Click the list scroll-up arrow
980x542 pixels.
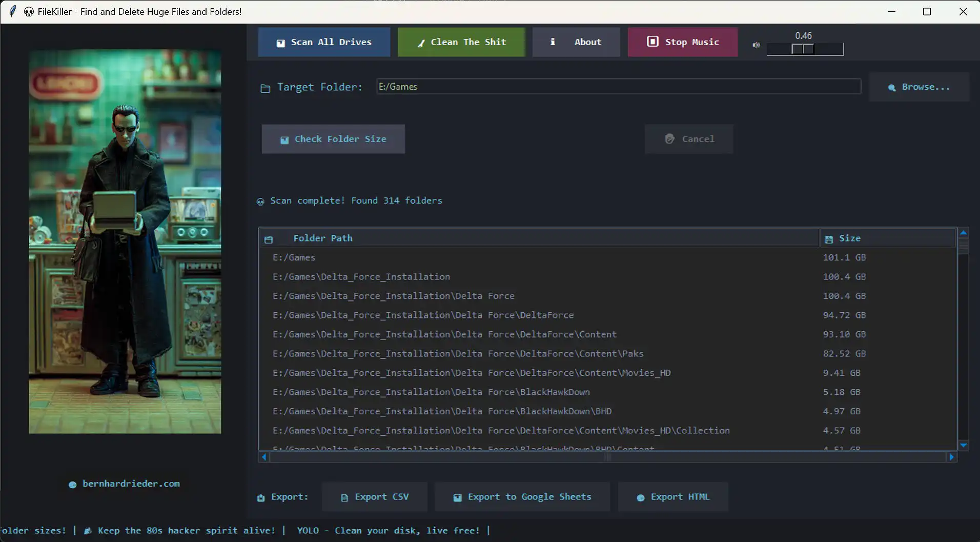[963, 233]
